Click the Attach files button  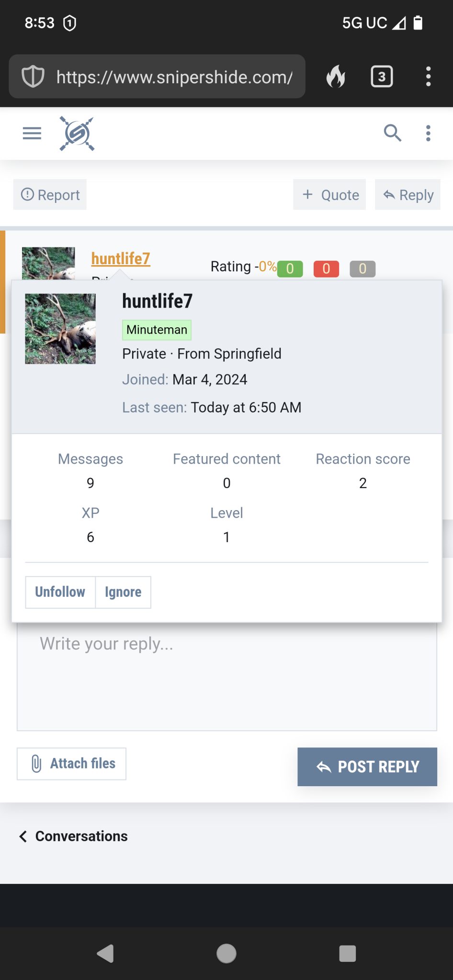(72, 764)
